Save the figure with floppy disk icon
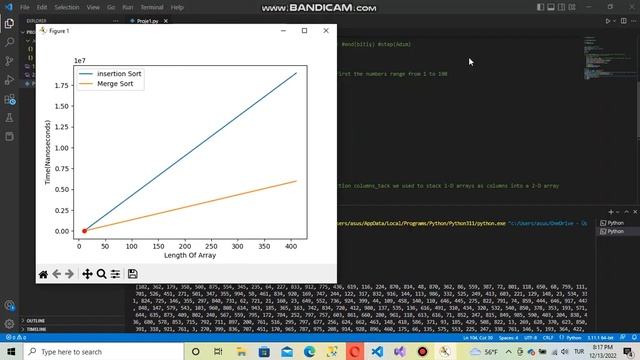The width and height of the screenshot is (640, 360). tap(133, 274)
